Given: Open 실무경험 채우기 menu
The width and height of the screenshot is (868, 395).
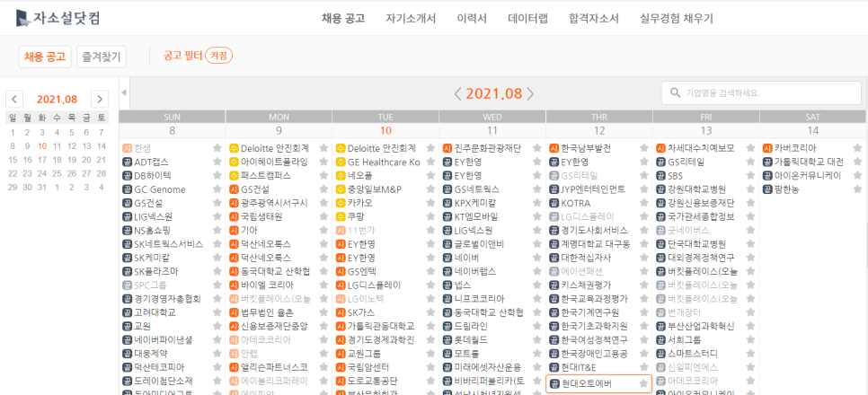Looking at the screenshot, I should (x=676, y=18).
